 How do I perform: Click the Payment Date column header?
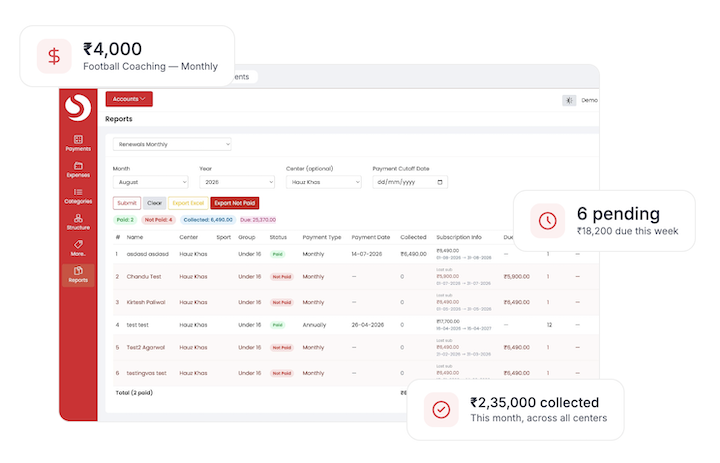click(371, 237)
